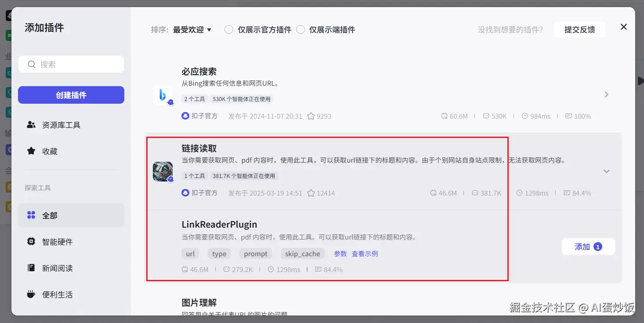Viewport: 644px width, 323px height.
Task: Close the 添加插件 dialog
Action: 623,27
